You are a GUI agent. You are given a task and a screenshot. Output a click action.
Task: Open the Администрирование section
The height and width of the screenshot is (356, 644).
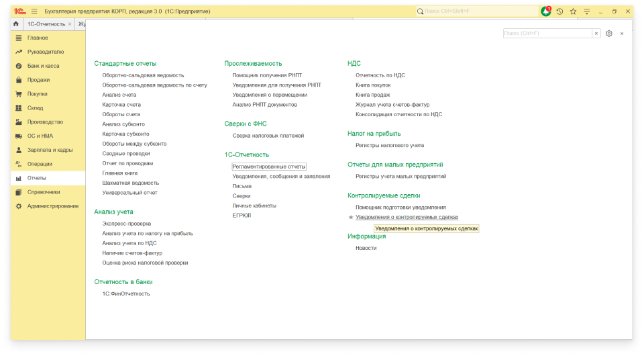tap(53, 206)
